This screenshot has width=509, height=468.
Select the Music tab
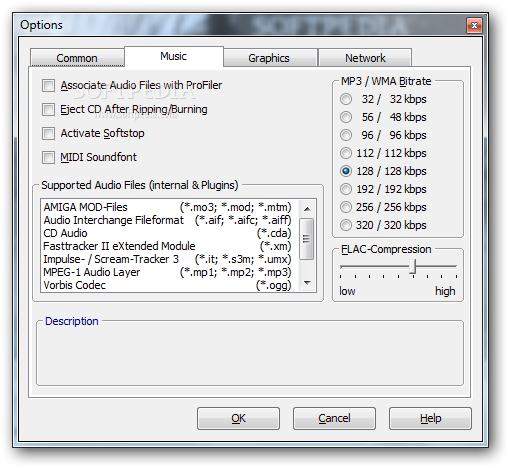(174, 56)
